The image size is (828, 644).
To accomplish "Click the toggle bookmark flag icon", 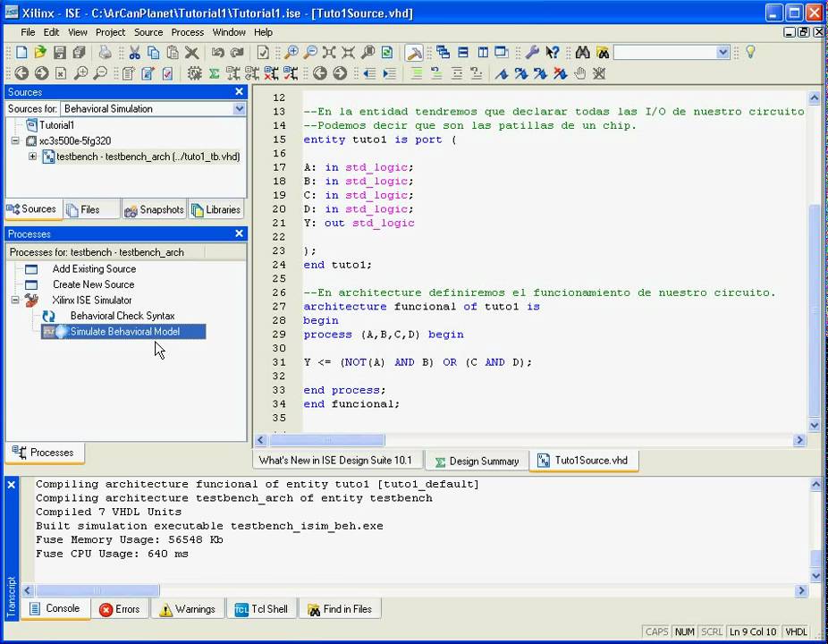I will coord(501,73).
